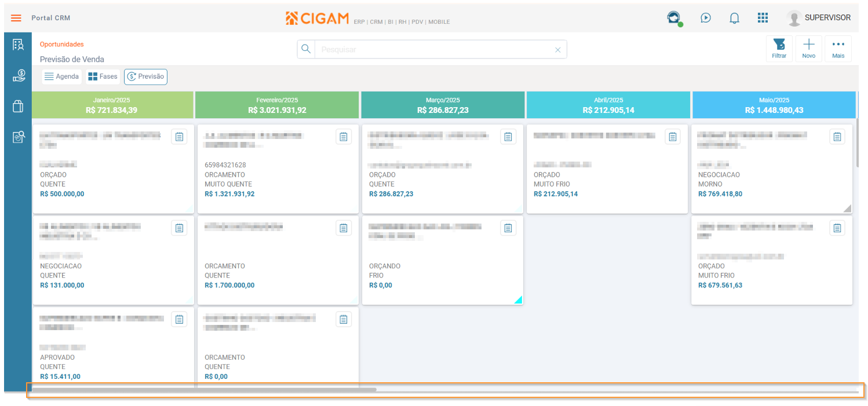This screenshot has height=406, width=868.
Task: Open notes icon on R$ 1.700.000,00 card
Action: (x=344, y=228)
